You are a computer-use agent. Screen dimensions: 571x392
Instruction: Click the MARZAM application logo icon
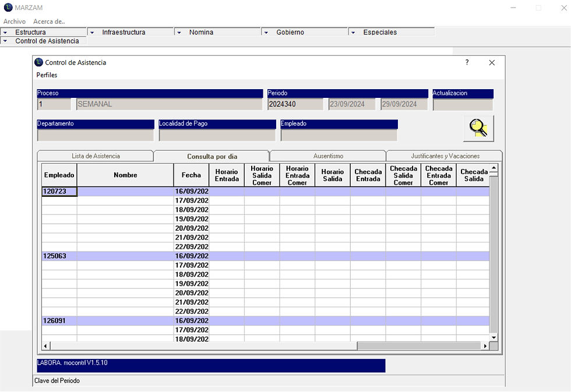tap(8, 7)
